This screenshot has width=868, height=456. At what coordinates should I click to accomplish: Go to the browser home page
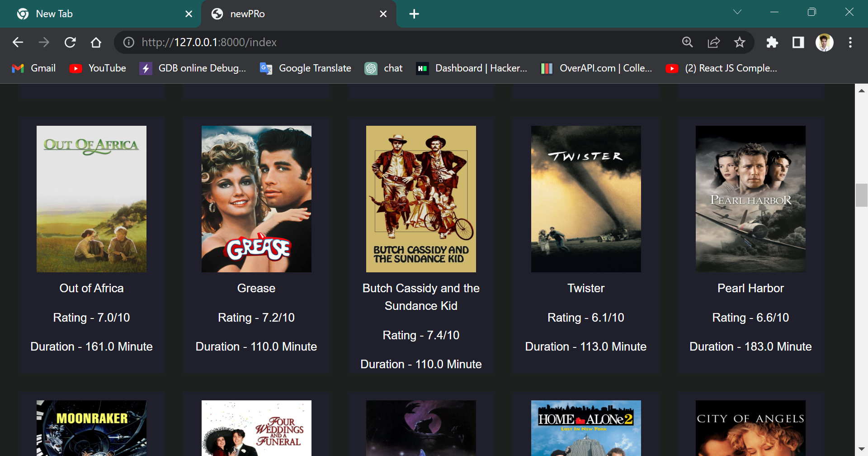coord(96,42)
